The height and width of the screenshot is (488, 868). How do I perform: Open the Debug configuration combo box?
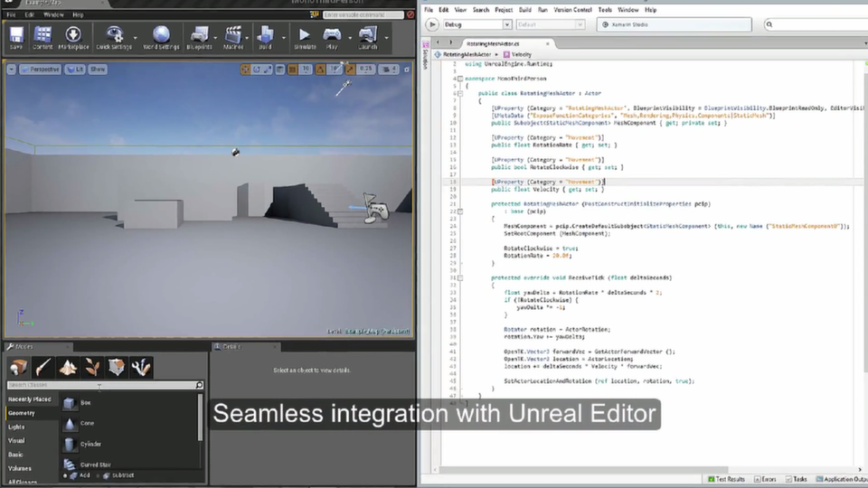[x=476, y=24]
